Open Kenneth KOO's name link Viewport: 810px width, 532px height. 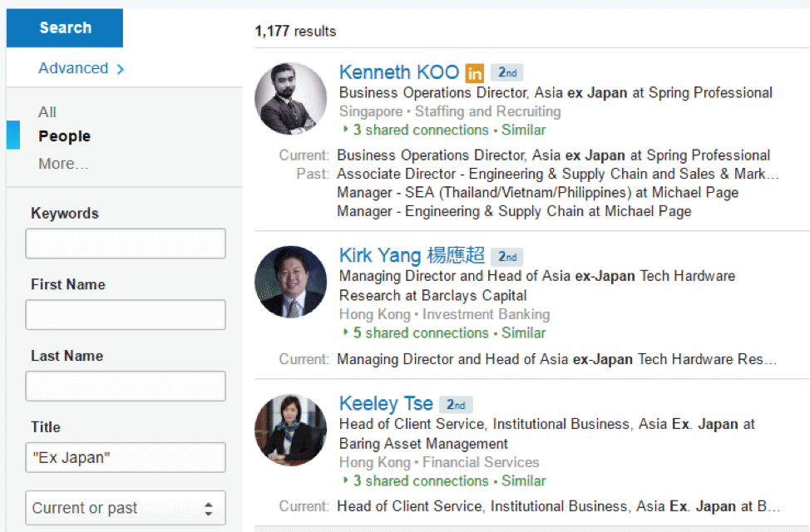[398, 72]
